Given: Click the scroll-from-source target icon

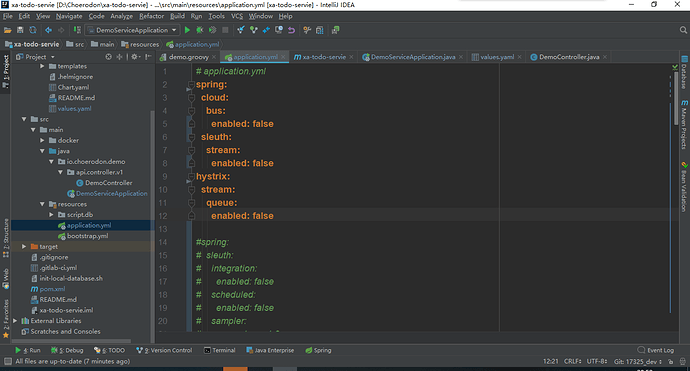Looking at the screenshot, I should coord(108,57).
